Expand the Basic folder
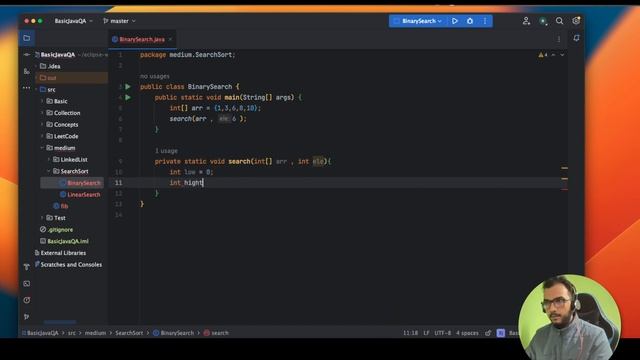The height and width of the screenshot is (360, 640). click(x=42, y=101)
